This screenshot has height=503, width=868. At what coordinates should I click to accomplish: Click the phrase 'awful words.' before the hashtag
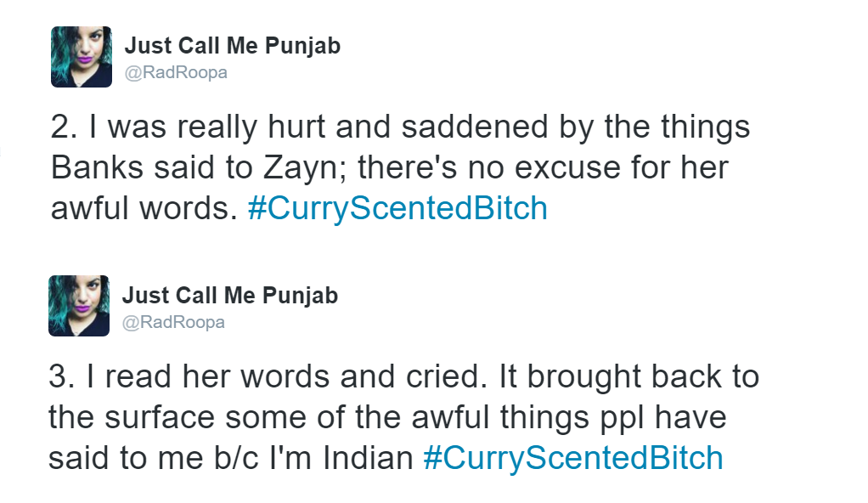click(144, 208)
